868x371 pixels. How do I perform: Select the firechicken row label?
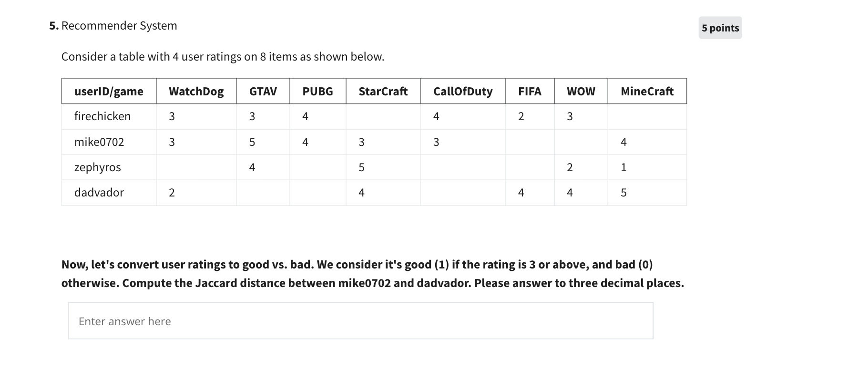[103, 116]
